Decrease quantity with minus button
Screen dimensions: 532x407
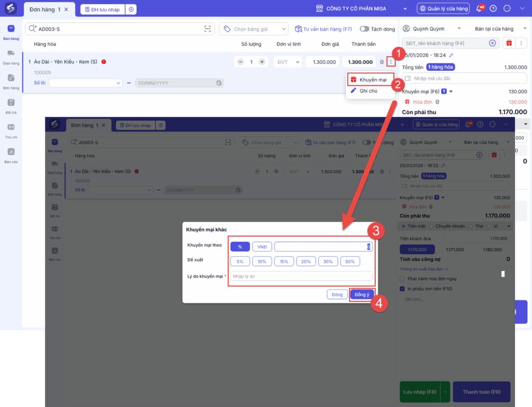pos(241,62)
